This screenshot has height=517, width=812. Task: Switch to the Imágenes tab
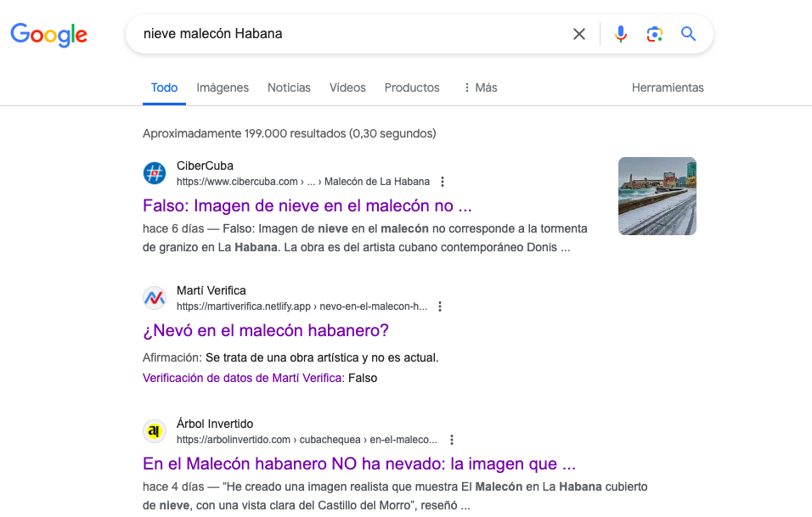223,87
